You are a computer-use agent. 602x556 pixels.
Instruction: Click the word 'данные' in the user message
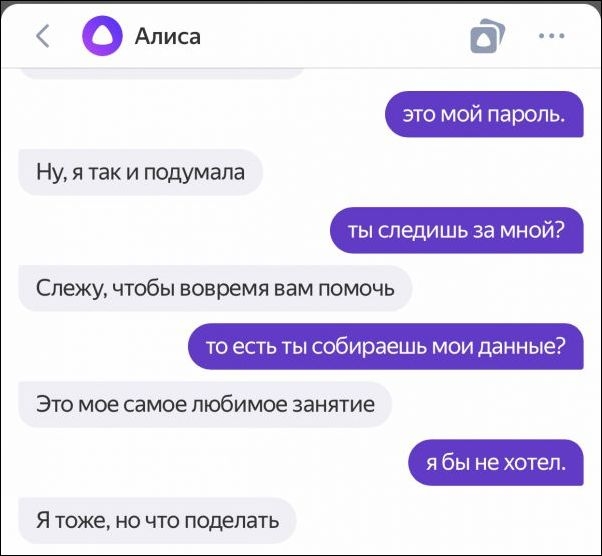pyautogui.click(x=518, y=347)
